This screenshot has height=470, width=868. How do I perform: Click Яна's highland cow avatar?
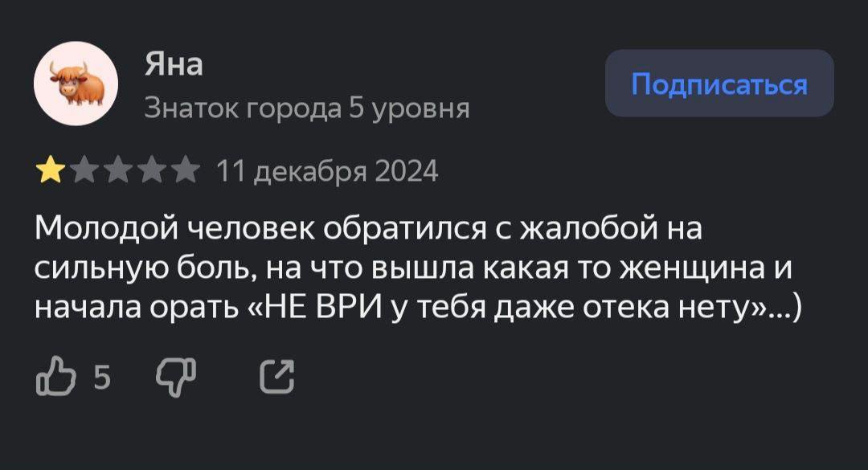click(76, 84)
